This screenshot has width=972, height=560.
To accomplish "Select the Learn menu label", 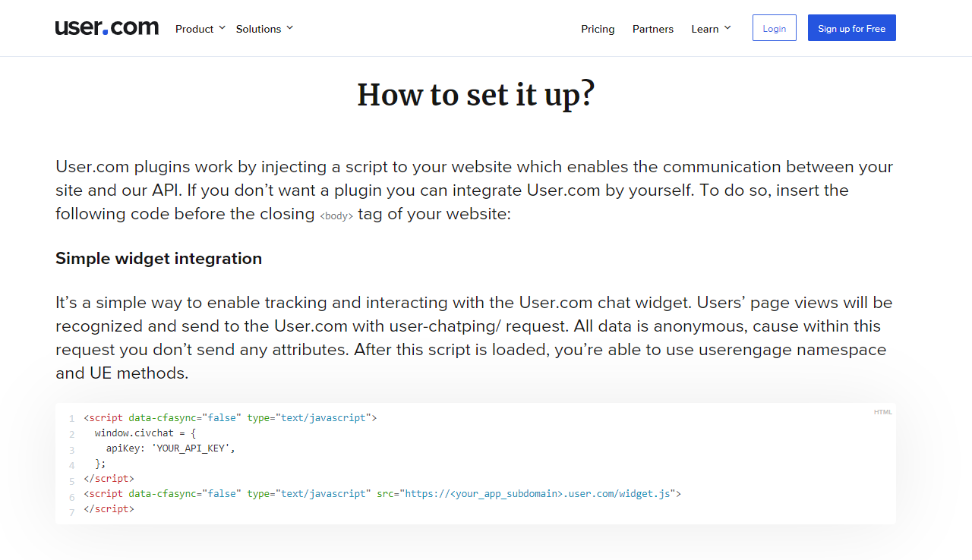I will pyautogui.click(x=705, y=29).
